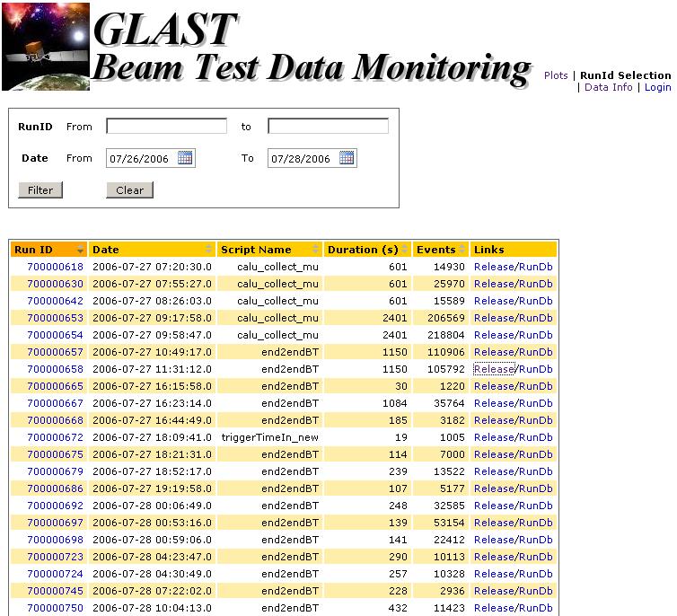Open run 700000724 link
677x616 pixels.
56,574
